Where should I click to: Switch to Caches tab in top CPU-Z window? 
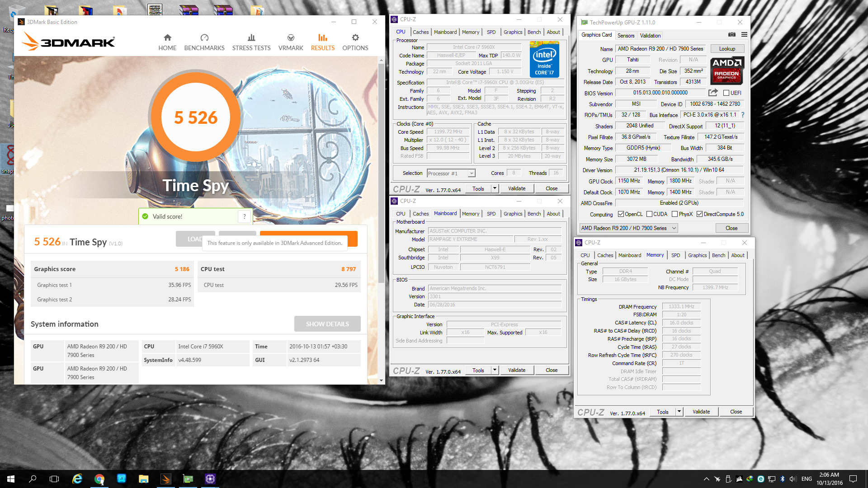420,32
